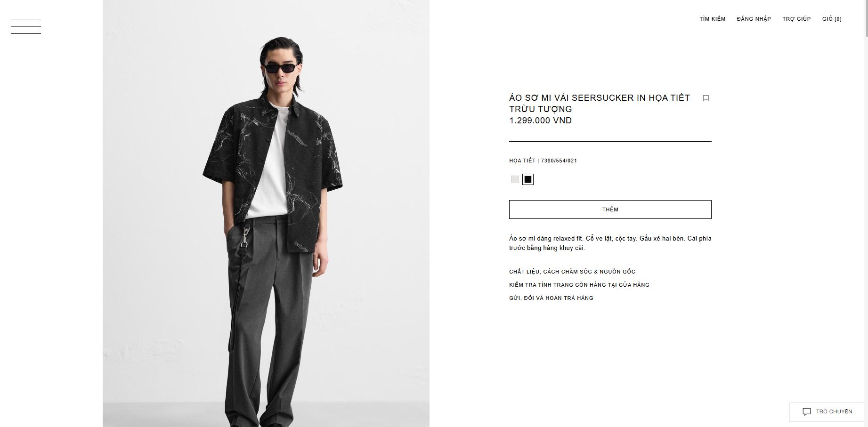This screenshot has height=427, width=868.
Task: Save item with the bookmark icon
Action: pos(706,98)
